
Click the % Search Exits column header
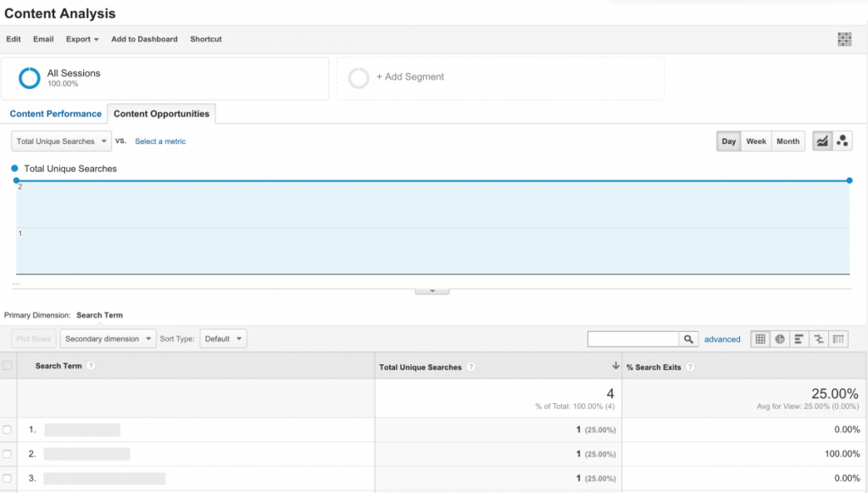(654, 367)
